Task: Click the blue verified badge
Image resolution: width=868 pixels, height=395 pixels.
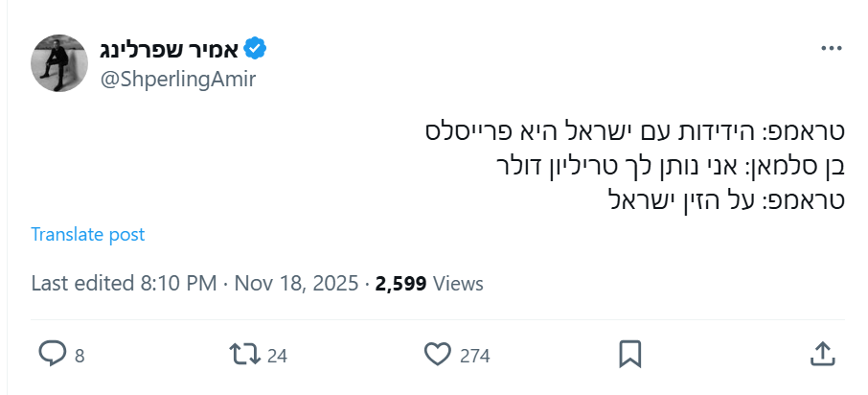Action: (255, 48)
